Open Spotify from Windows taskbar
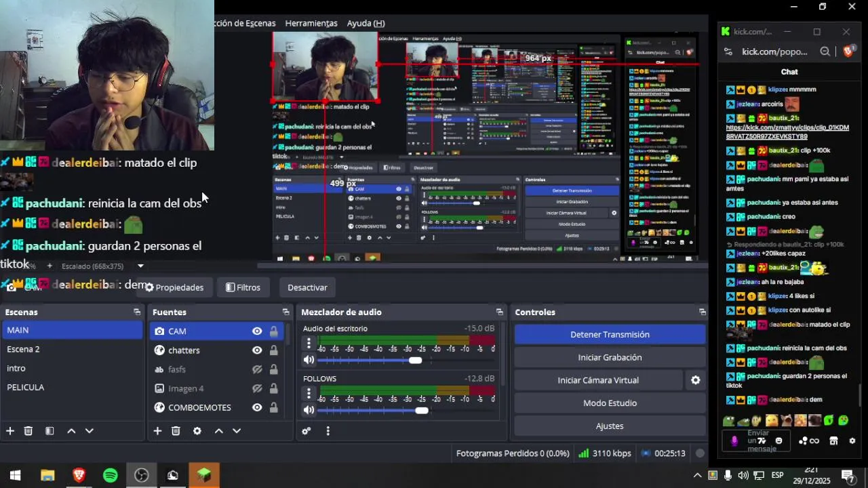Image resolution: width=868 pixels, height=488 pixels. 110,475
